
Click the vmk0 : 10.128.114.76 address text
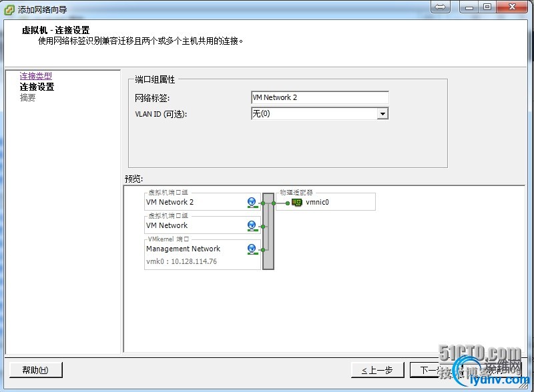coord(182,261)
